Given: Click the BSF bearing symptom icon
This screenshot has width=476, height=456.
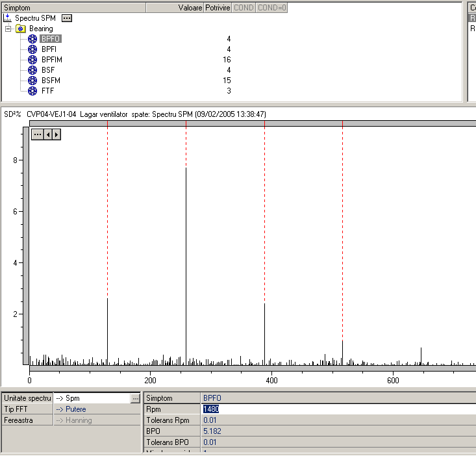Looking at the screenshot, I should tap(32, 70).
